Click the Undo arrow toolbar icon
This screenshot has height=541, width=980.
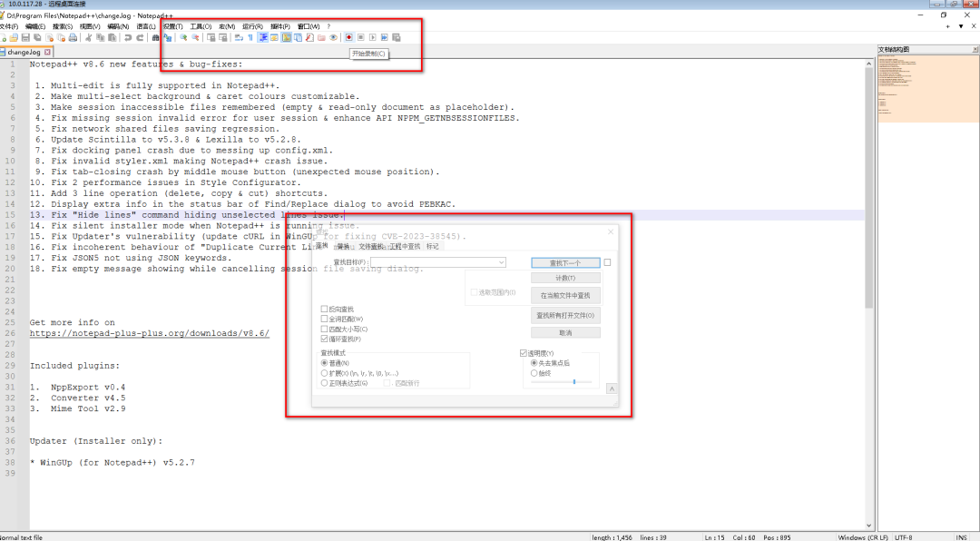tap(128, 37)
